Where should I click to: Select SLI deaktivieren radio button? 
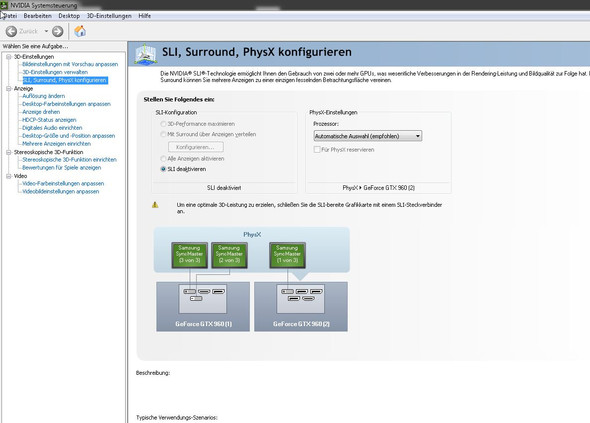(163, 169)
